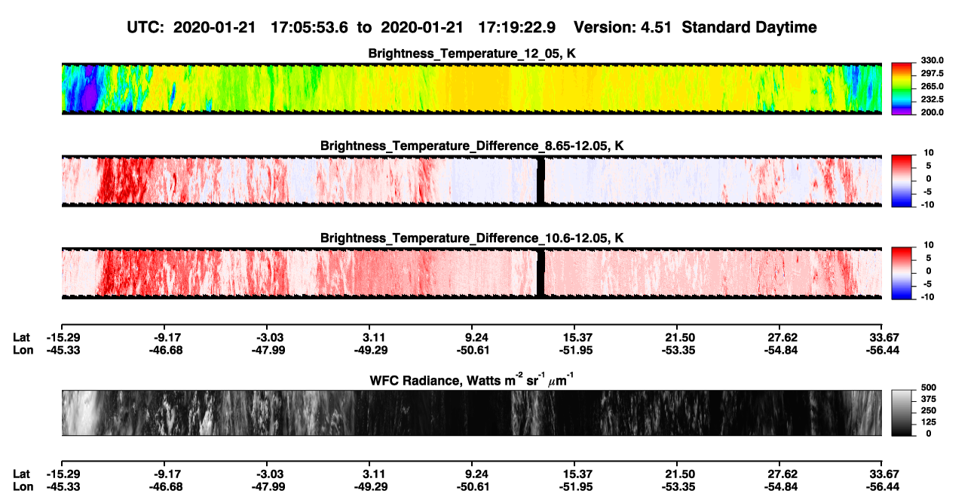Click the 'Version: 4.51' text
This screenshot has width=980, height=503.
(x=622, y=27)
